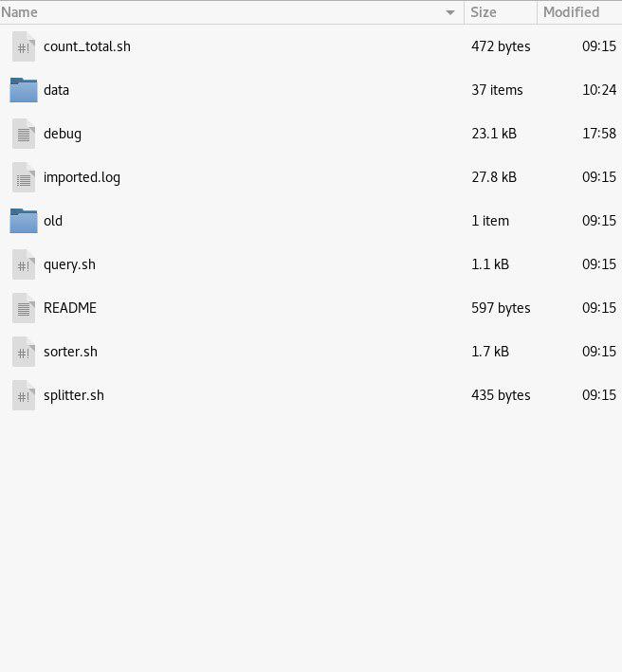Select the sorter.sh script icon

tap(24, 352)
